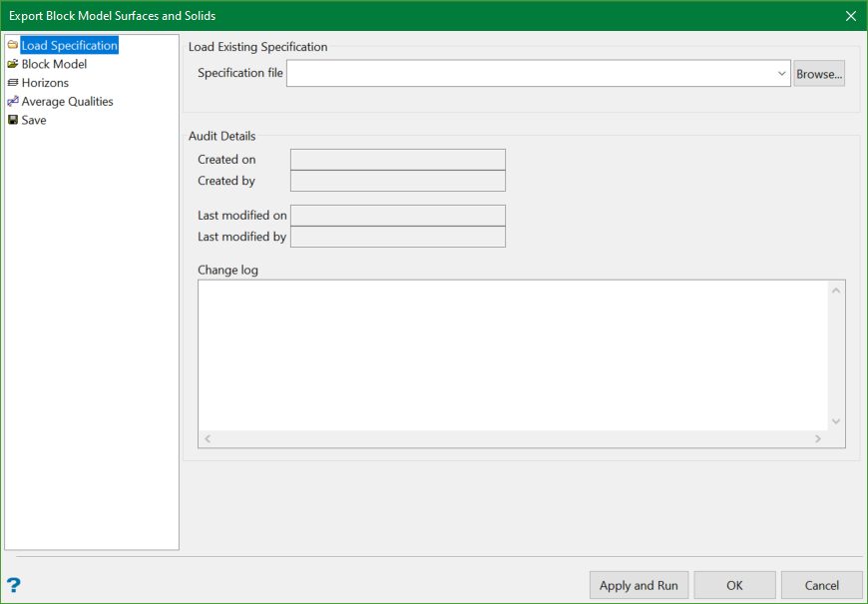Open the Specification file dropdown

point(781,73)
